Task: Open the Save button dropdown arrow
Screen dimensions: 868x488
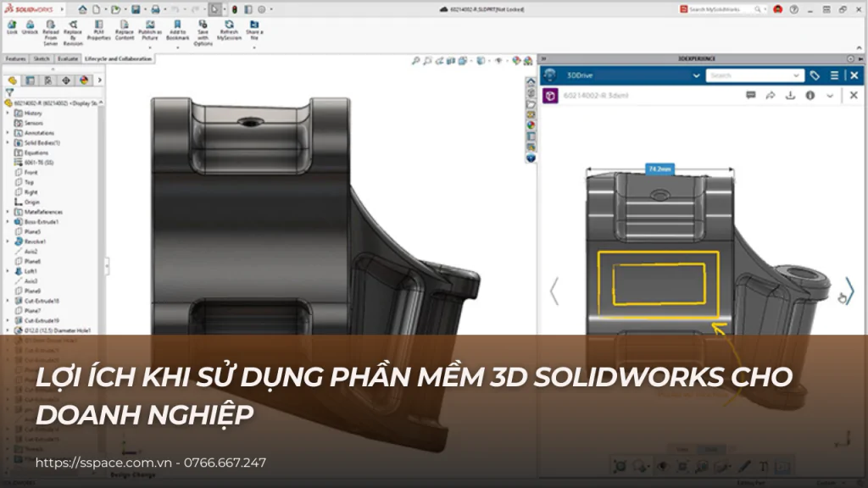Action: pos(145,9)
